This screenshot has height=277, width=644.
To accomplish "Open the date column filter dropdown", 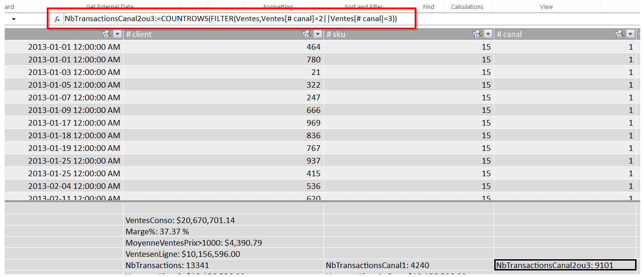I will [x=117, y=34].
